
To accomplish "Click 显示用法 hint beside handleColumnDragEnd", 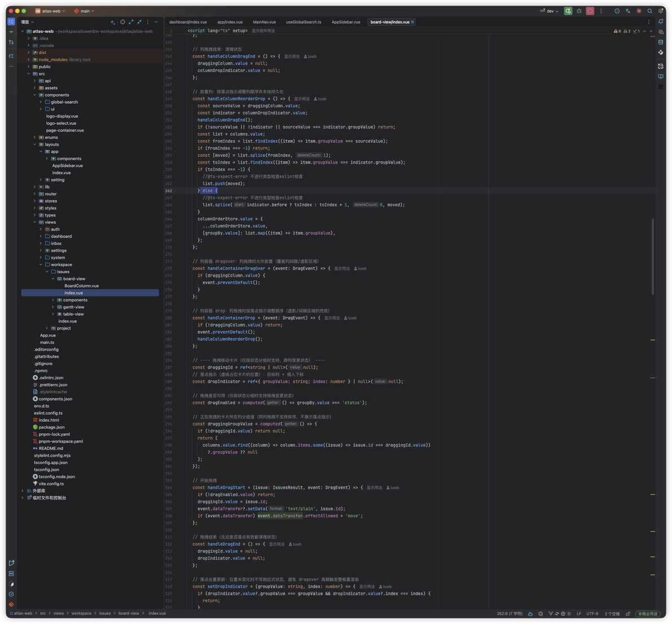I will (x=291, y=56).
